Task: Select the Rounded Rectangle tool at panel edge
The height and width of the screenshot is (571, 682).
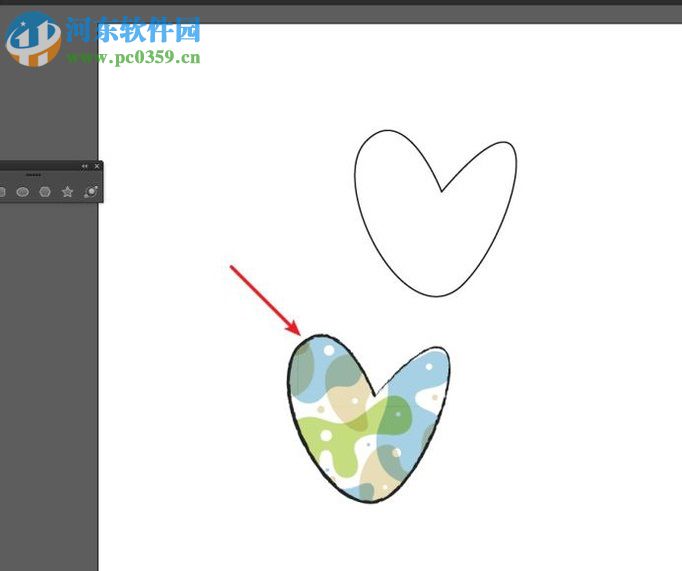Action: coord(3,191)
